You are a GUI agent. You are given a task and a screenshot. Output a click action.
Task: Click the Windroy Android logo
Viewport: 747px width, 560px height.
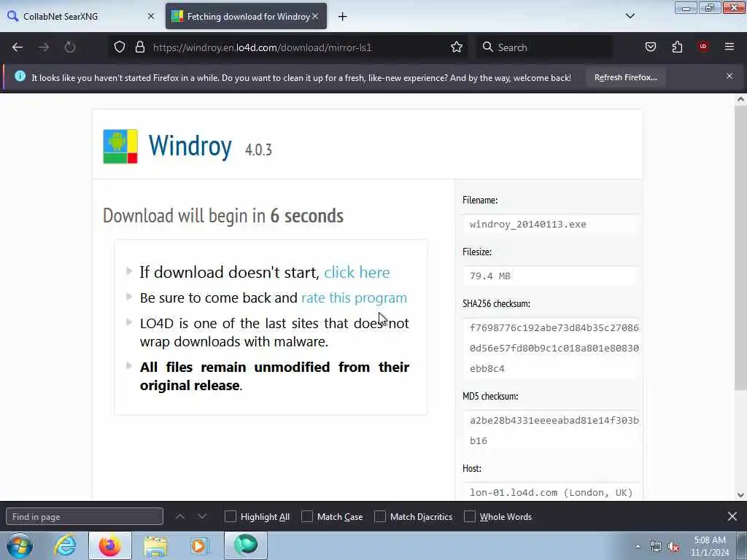120,147
